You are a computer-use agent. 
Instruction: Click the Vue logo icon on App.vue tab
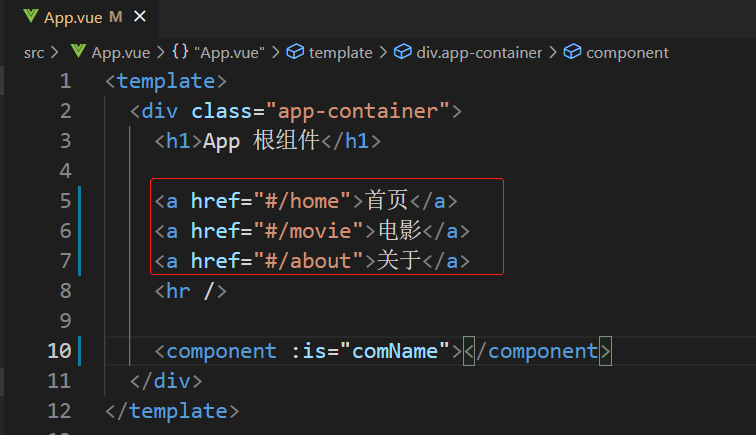point(30,16)
